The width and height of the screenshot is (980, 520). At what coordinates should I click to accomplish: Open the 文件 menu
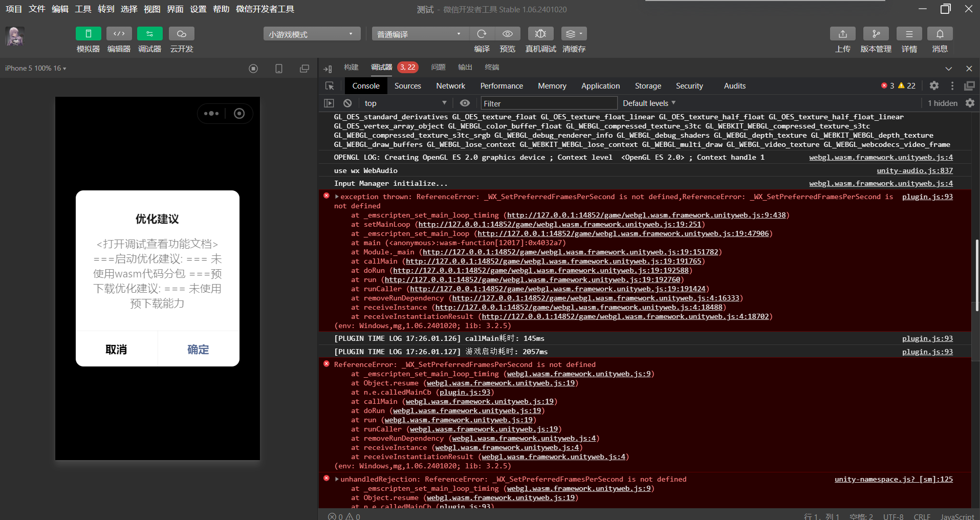pos(37,9)
